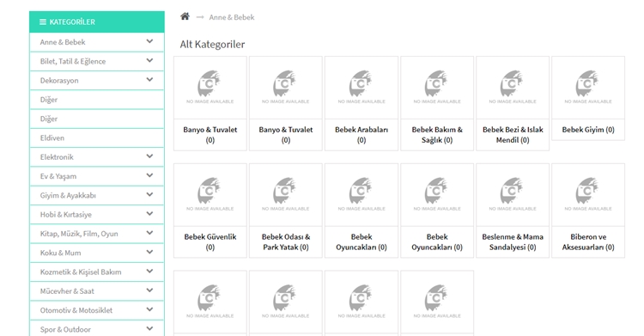The image size is (644, 336).
Task: Open Giyim & Ayakkabı category
Action: point(68,195)
